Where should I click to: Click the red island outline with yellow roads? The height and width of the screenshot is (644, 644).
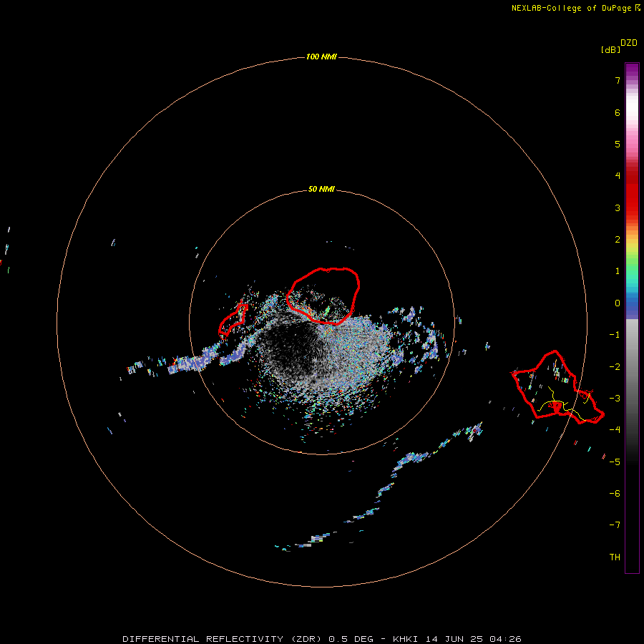pyautogui.click(x=557, y=387)
